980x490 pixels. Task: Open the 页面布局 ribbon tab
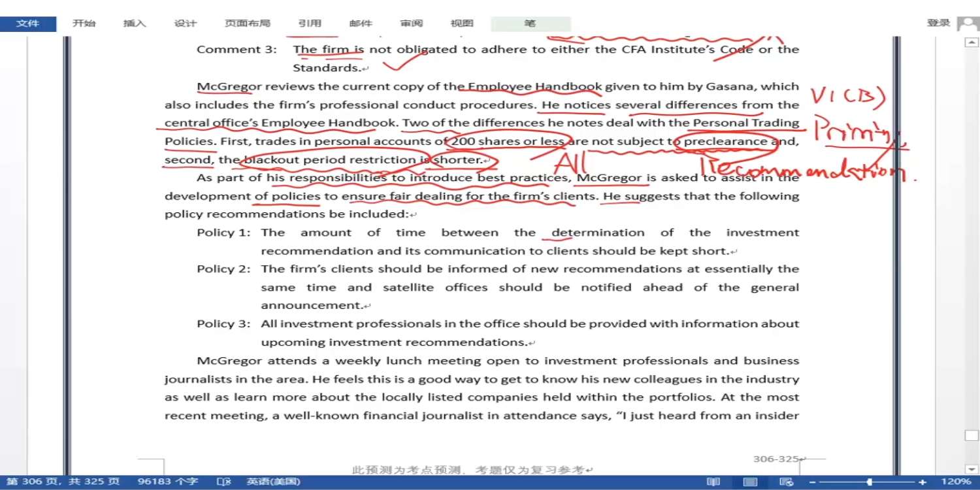pos(247,24)
